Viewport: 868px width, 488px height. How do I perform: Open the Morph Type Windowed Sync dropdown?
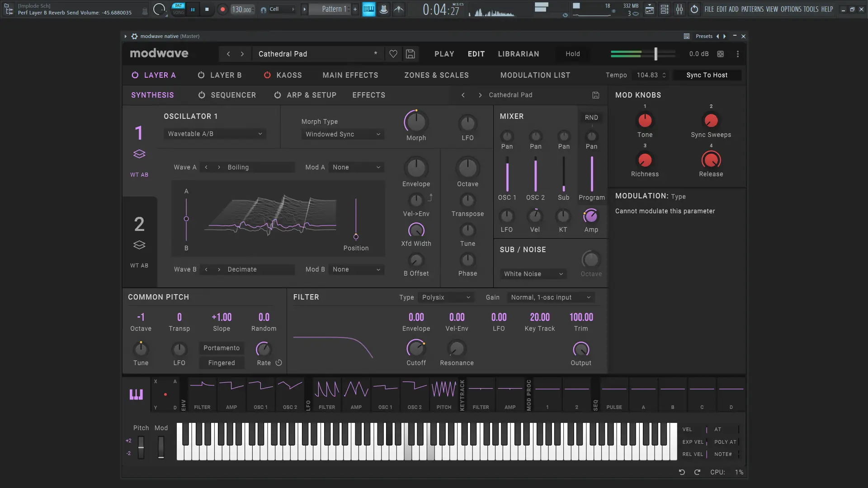(343, 134)
